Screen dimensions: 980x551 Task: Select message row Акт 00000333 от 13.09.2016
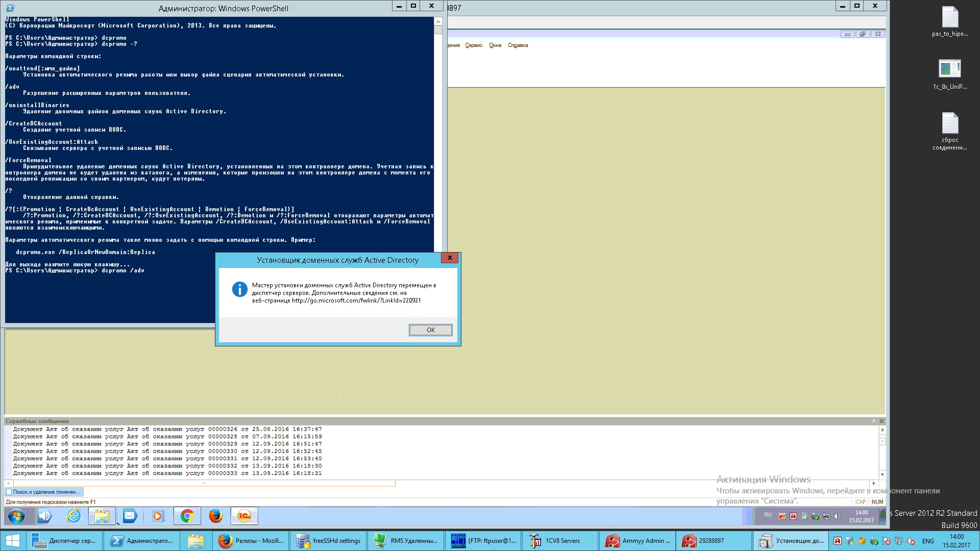[167, 473]
